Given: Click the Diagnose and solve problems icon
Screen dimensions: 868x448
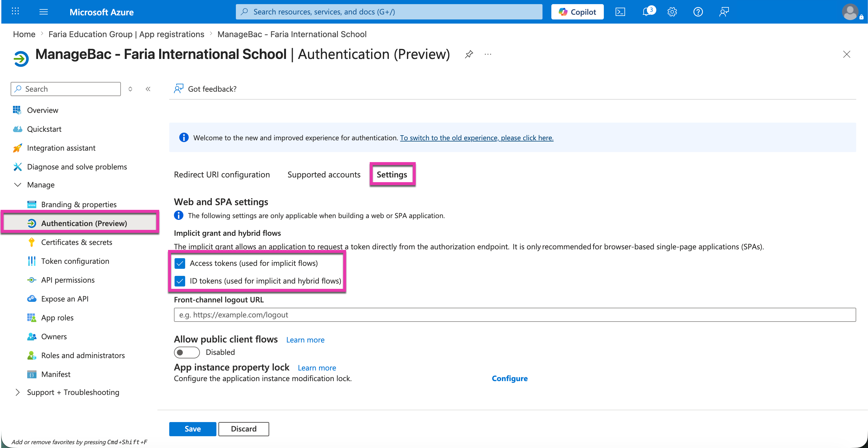Looking at the screenshot, I should (x=17, y=167).
